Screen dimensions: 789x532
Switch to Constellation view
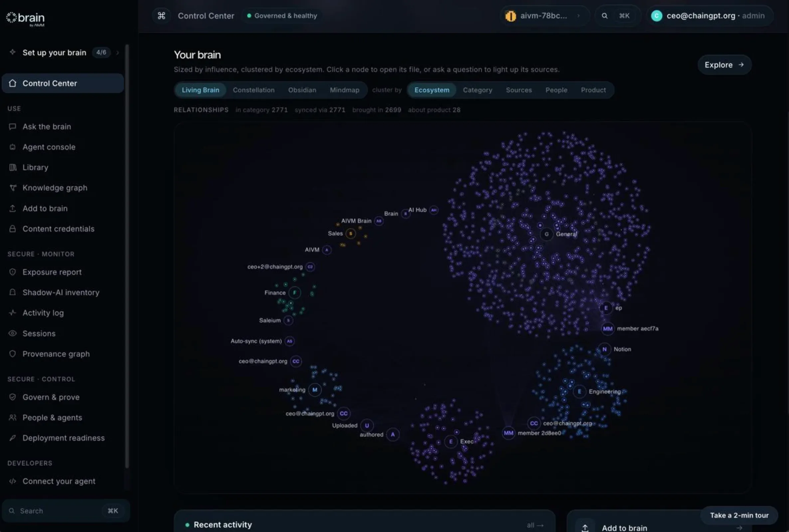pos(253,90)
